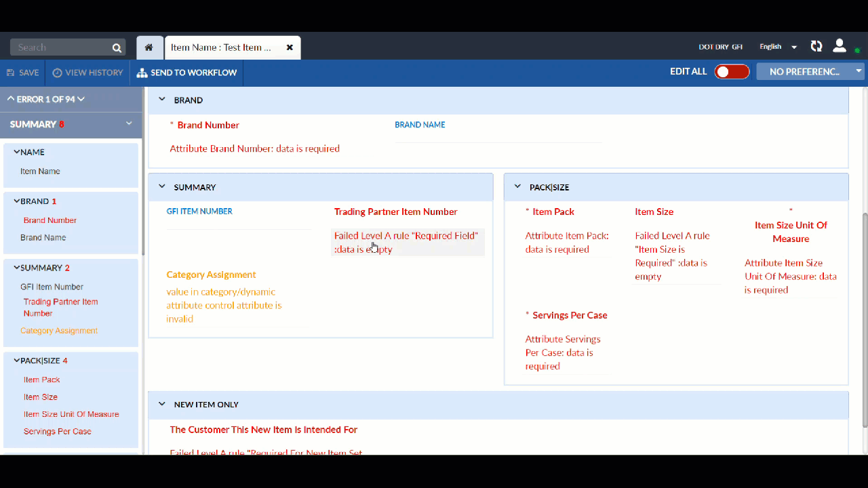Click the sidebar vertical scrollbar

[143, 169]
